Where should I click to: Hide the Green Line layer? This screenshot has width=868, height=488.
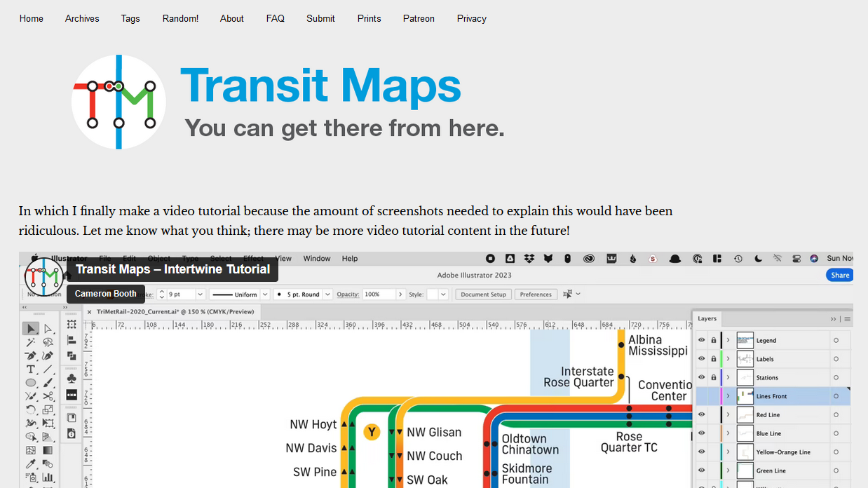(x=701, y=470)
